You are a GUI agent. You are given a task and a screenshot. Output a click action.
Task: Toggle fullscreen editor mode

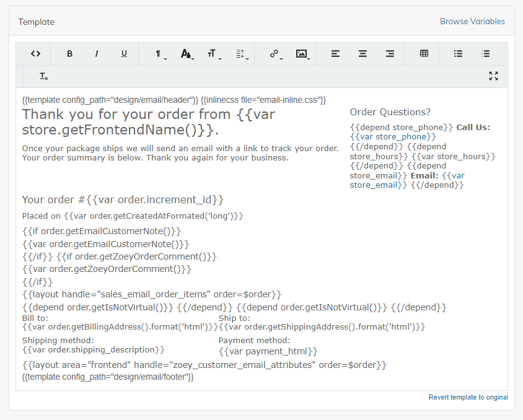point(493,76)
